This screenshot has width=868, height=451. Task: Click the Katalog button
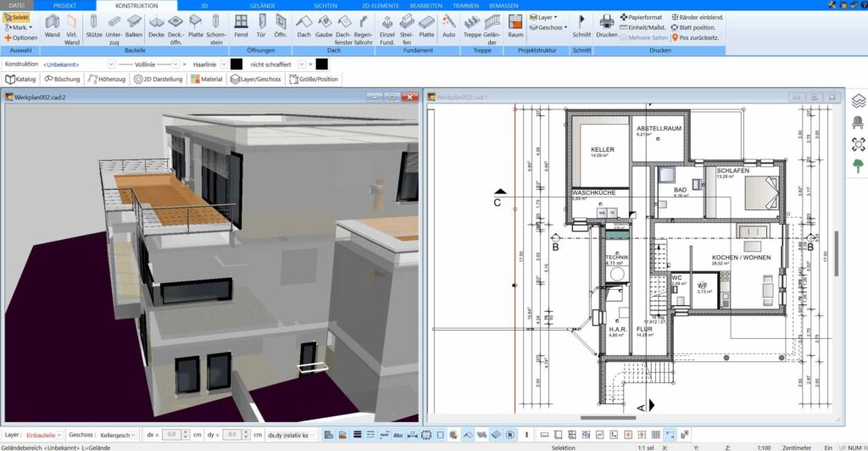(x=20, y=79)
